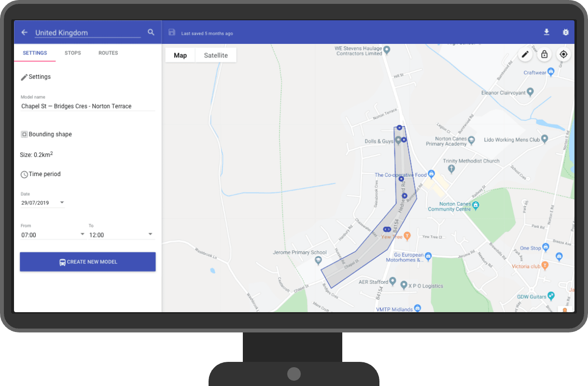Activate the pencil edit tool on the map

(x=526, y=55)
